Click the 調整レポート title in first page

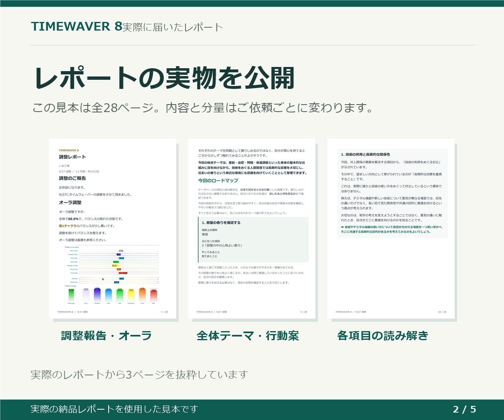point(72,157)
